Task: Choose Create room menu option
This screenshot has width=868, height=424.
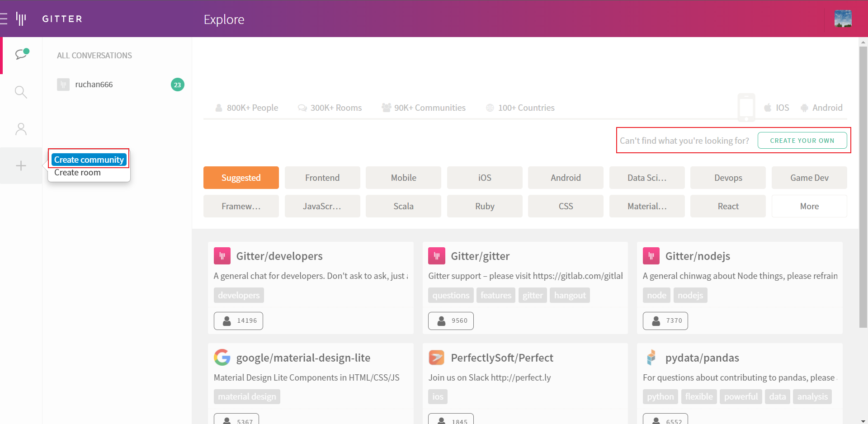Action: (x=77, y=173)
